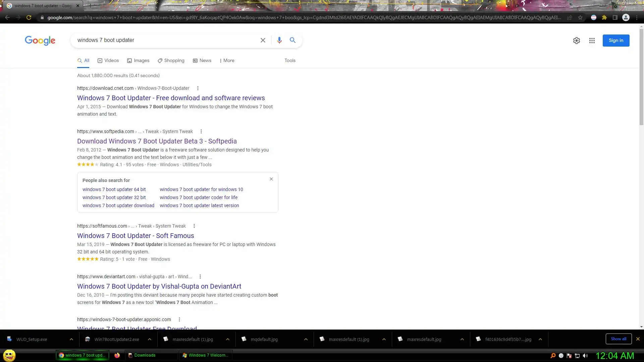Open three-dot menu for CNET result

coord(198,88)
